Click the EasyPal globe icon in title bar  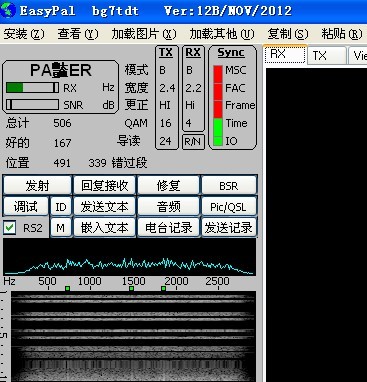pyautogui.click(x=8, y=10)
